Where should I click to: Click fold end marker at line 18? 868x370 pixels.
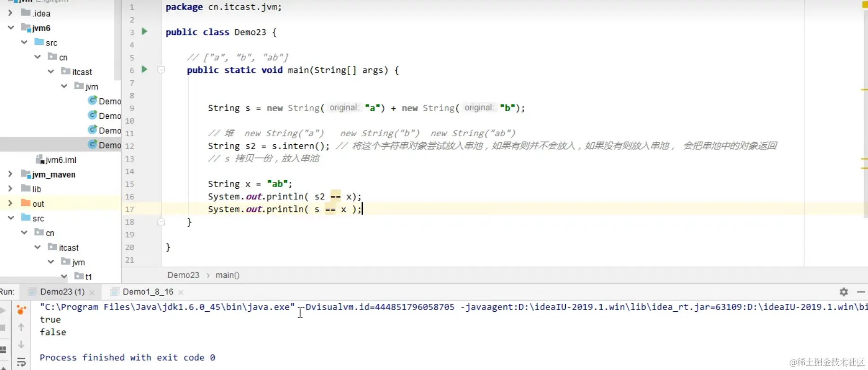[x=161, y=221]
